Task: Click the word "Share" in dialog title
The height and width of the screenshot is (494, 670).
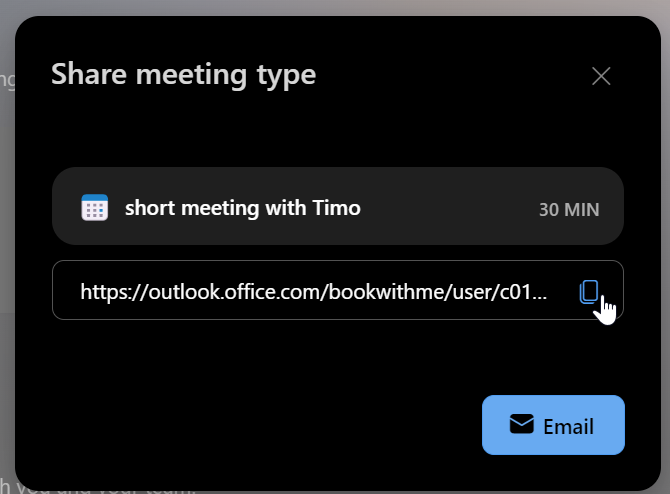Action: point(84,73)
